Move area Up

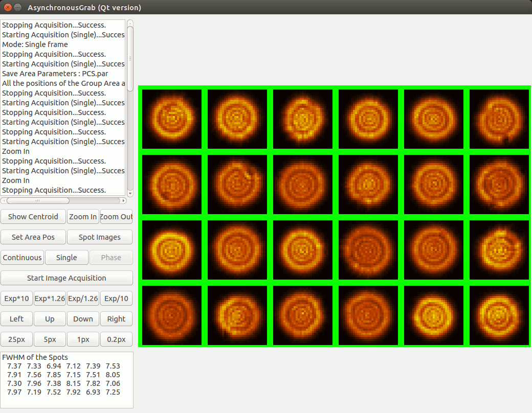tap(50, 319)
